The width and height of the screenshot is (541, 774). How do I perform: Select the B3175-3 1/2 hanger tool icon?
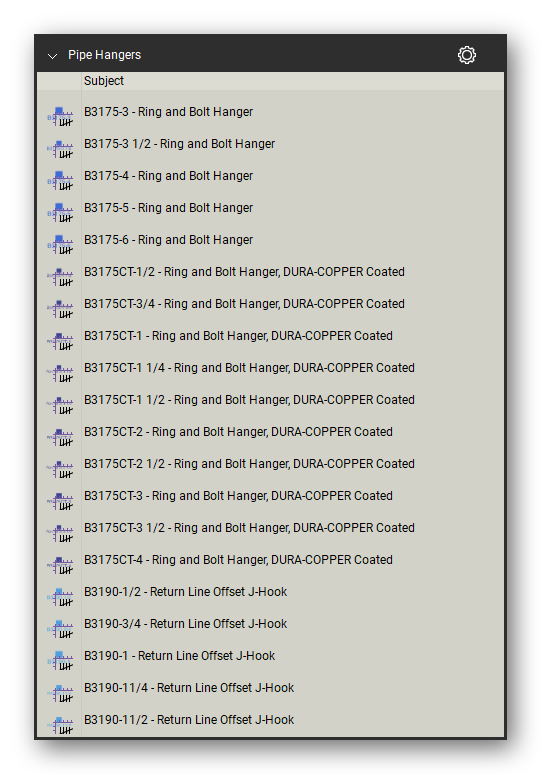pos(60,149)
